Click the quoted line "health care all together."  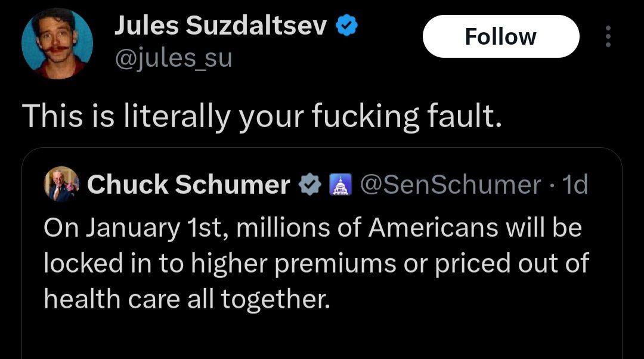187,297
